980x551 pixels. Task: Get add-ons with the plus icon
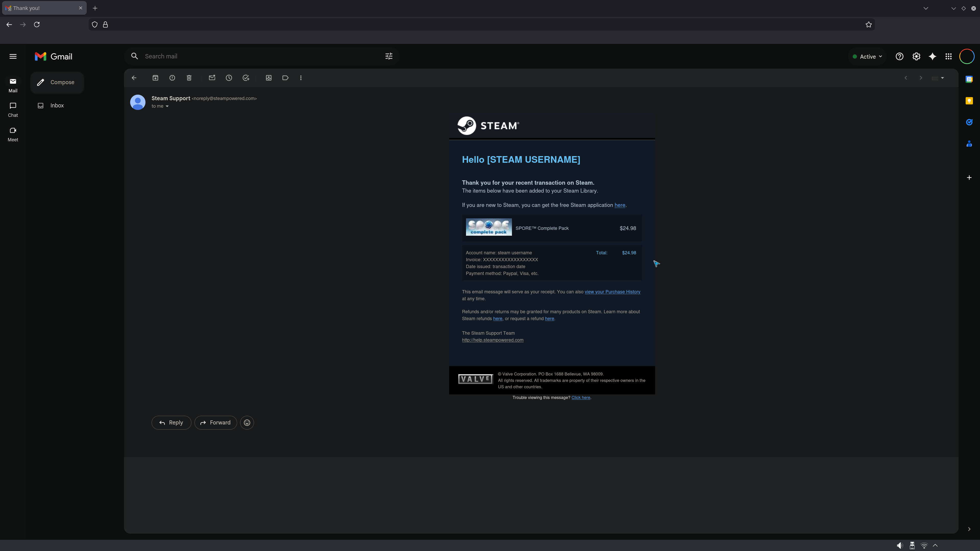tap(969, 178)
